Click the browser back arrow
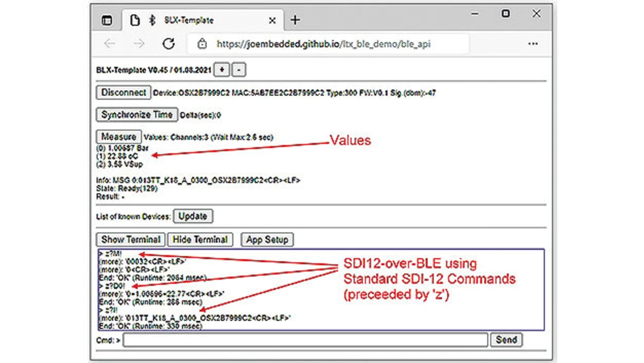Screen dimensions: 644x363 tap(110, 44)
